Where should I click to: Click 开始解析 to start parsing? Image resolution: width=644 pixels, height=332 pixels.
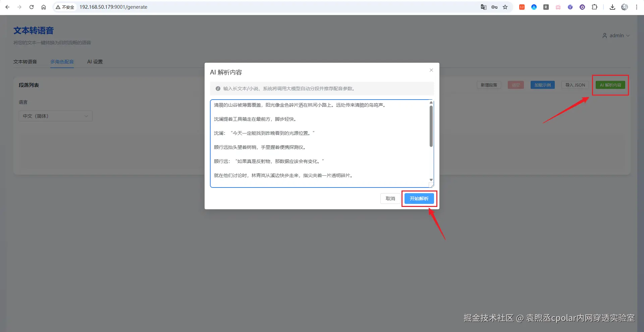pos(419,199)
